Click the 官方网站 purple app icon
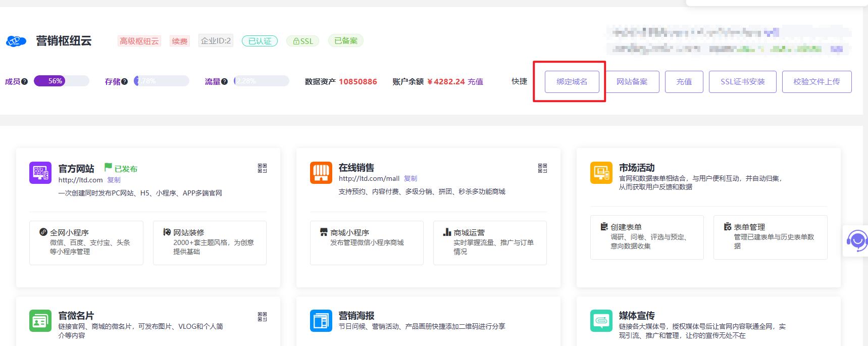 40,173
